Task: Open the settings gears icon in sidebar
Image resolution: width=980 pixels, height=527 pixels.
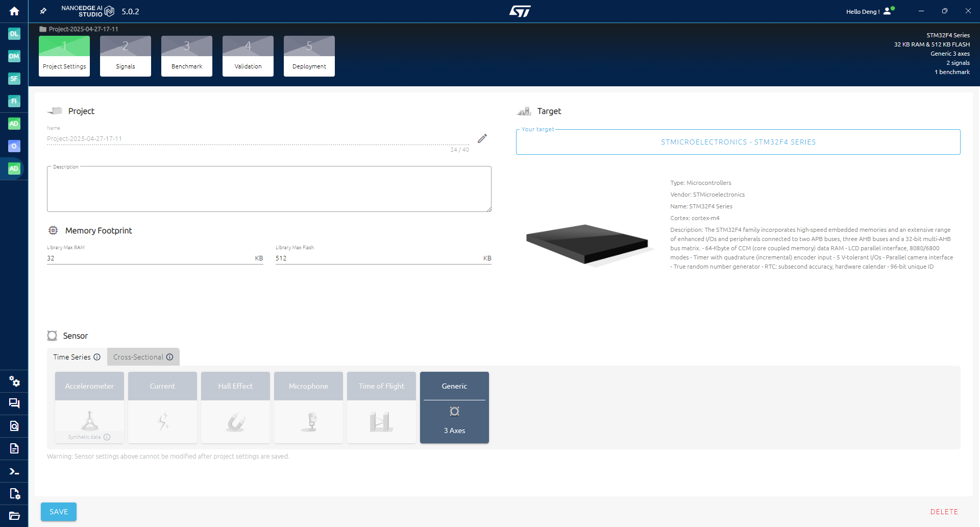Action: pyautogui.click(x=14, y=381)
